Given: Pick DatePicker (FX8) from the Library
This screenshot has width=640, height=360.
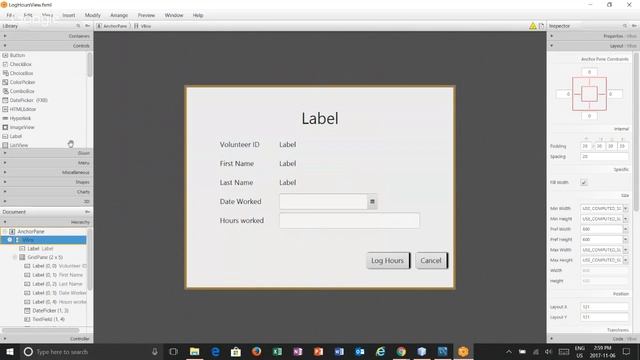Looking at the screenshot, I should [x=29, y=100].
